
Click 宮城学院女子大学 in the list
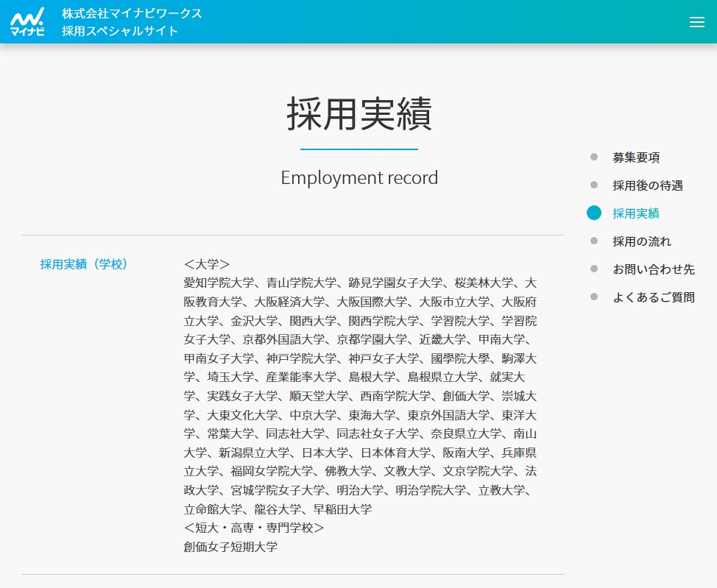pyautogui.click(x=278, y=490)
